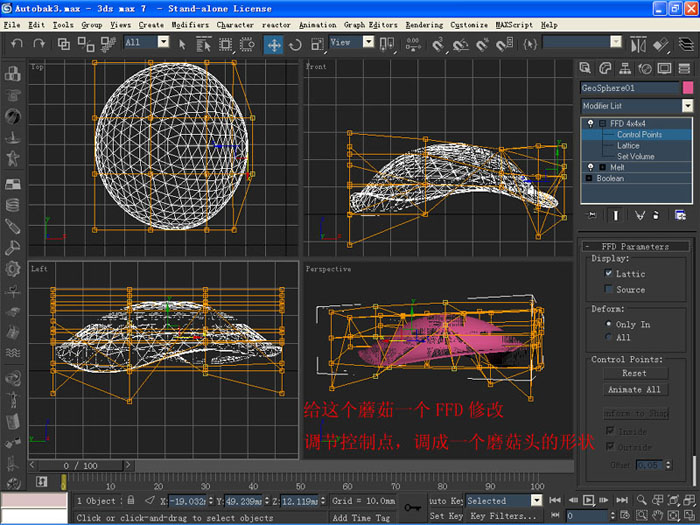Select the All Vertices radio button
Image resolution: width=700 pixels, height=525 pixels.
tap(608, 337)
